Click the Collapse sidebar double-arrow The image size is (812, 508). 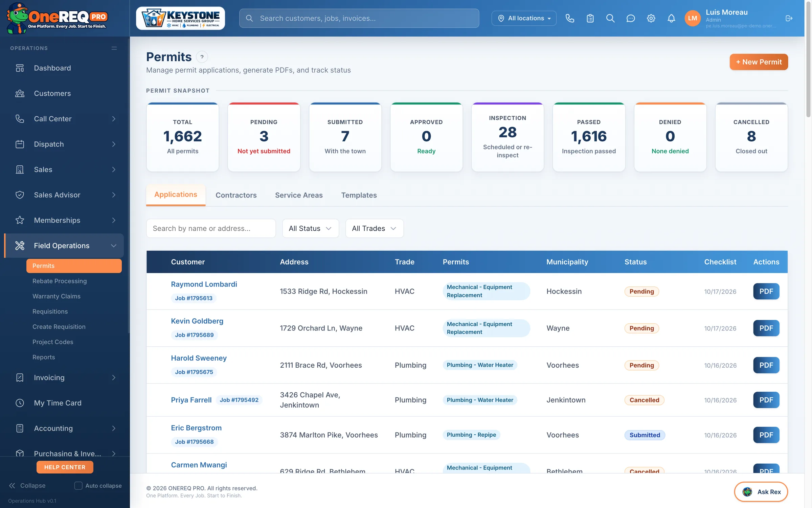pos(12,486)
